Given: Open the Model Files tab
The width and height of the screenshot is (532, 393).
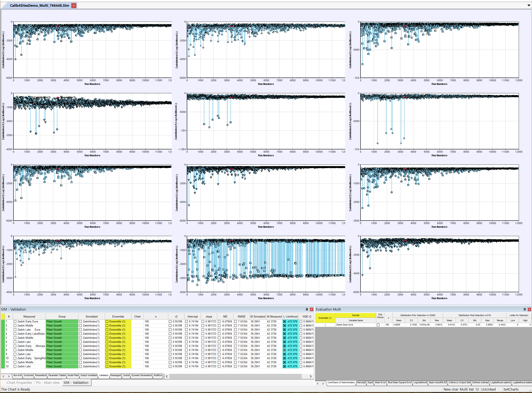Looking at the screenshot, I should [x=73, y=375].
